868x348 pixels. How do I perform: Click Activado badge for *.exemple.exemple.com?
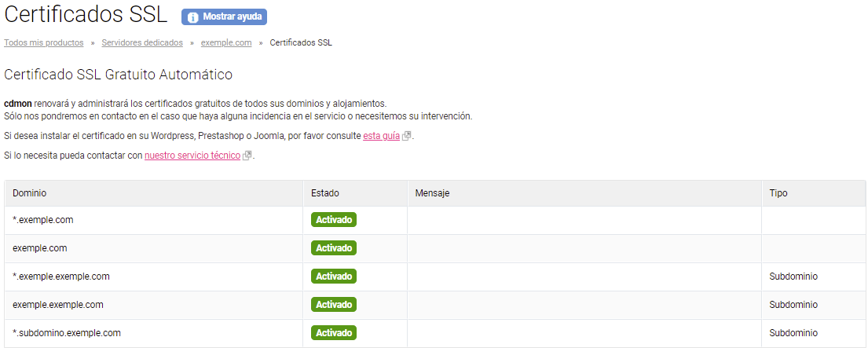[x=334, y=276]
